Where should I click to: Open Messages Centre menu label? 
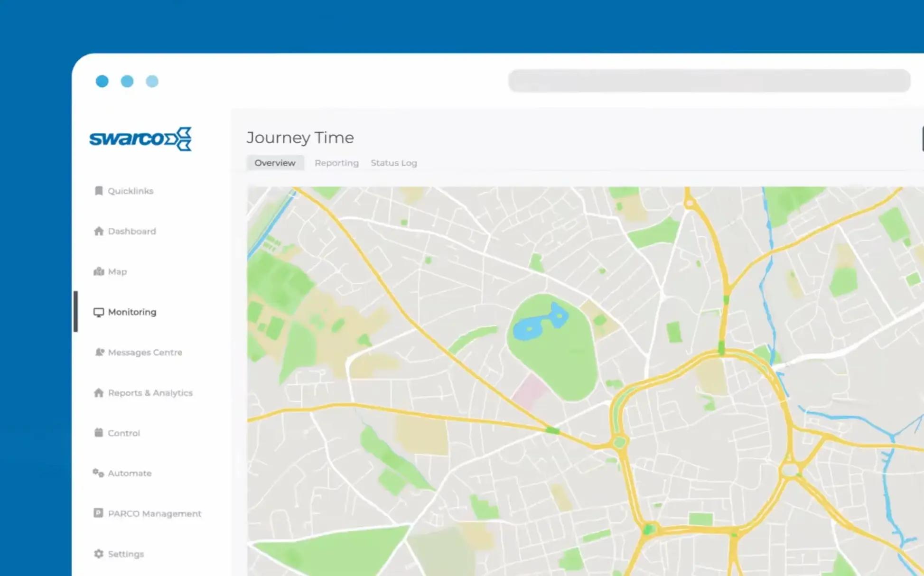[145, 352]
